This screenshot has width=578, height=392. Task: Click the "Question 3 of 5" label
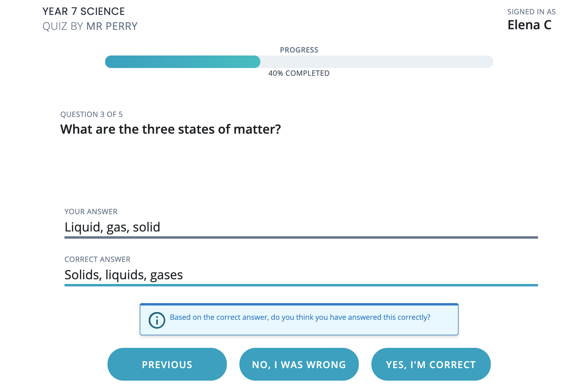[91, 115]
